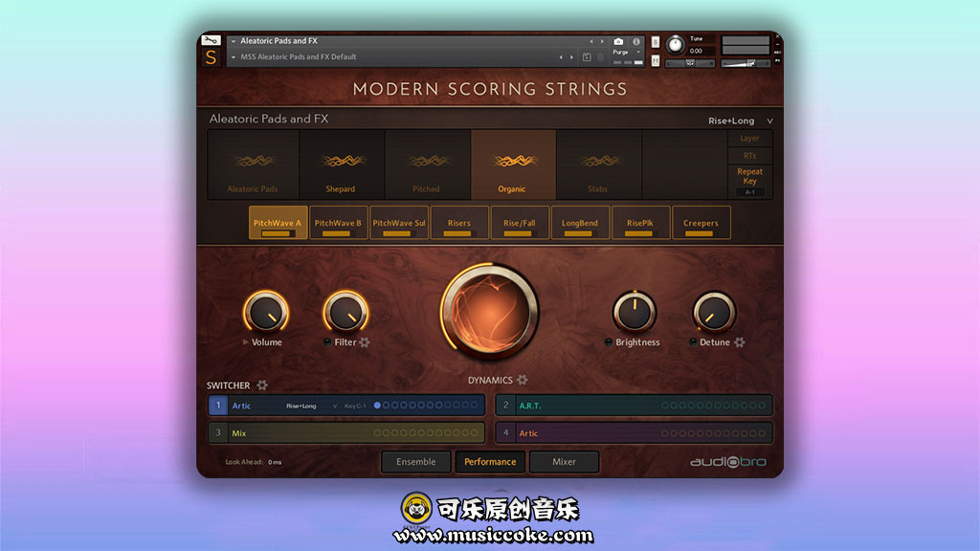Toggle the Filter enable LED
Image resolution: width=980 pixels, height=551 pixels.
coord(327,342)
